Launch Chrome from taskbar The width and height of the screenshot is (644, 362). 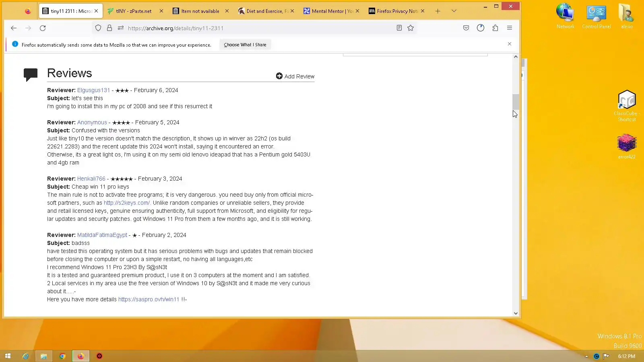(x=62, y=356)
